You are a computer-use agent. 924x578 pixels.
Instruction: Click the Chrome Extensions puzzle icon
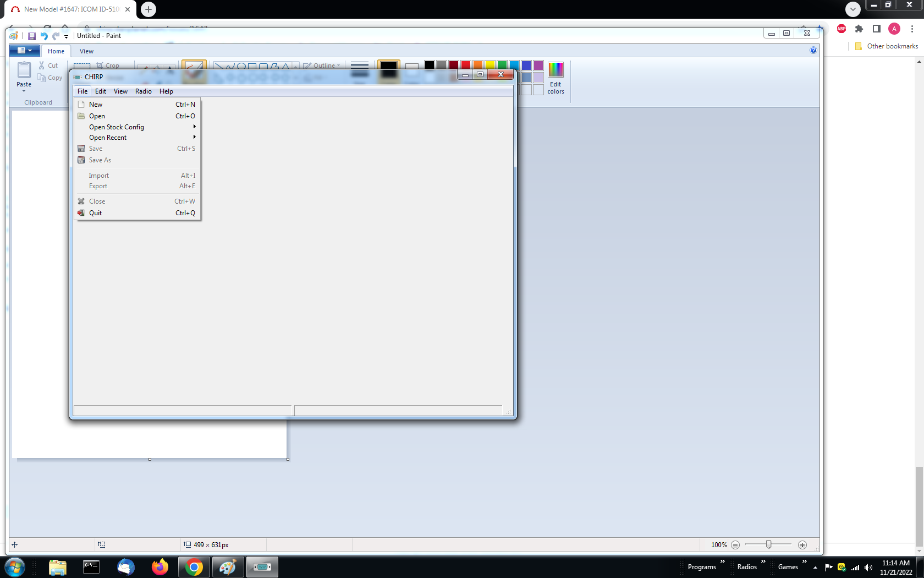click(859, 29)
